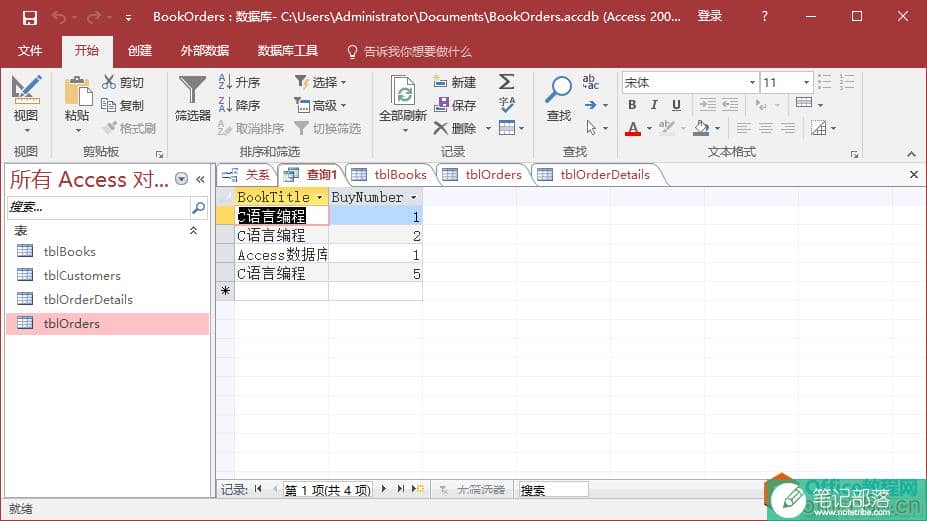This screenshot has height=521, width=927.
Task: Click the Format Painter (格式刷) button
Action: coord(129,128)
